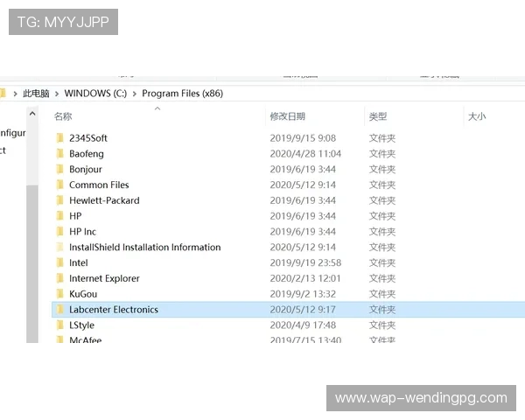The height and width of the screenshot is (420, 525).
Task: Select the LStyle folder name
Action: tap(81, 325)
